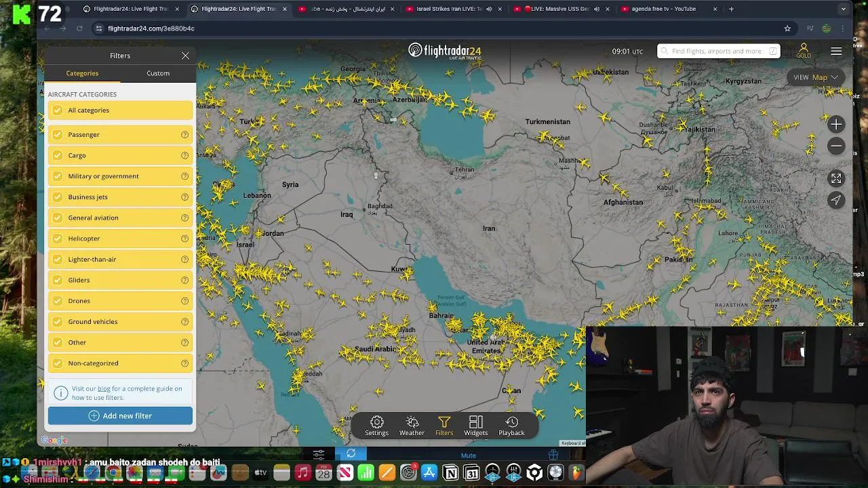Click the 09:01 UTC clock
This screenshot has height=488, width=868.
(627, 52)
